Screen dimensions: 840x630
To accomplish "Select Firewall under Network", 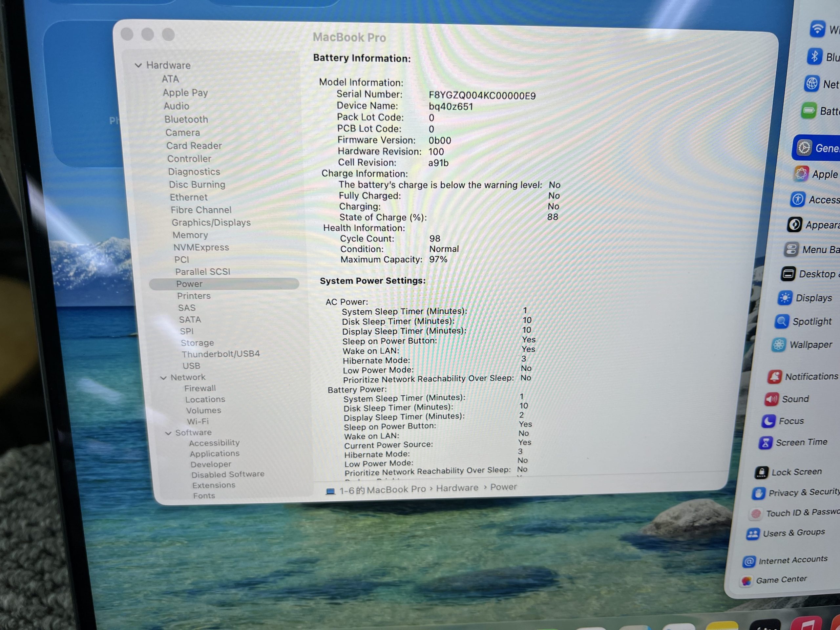I will (x=200, y=388).
